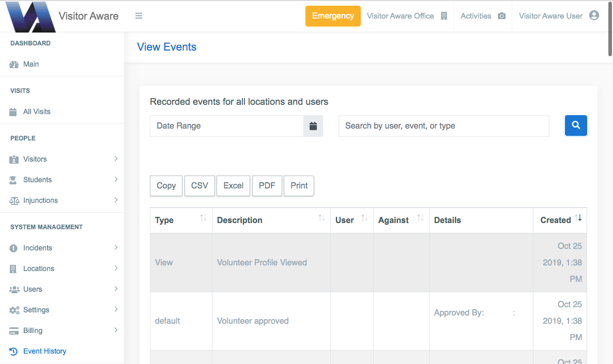
Task: Open the date range calendar picker icon
Action: pyautogui.click(x=313, y=126)
